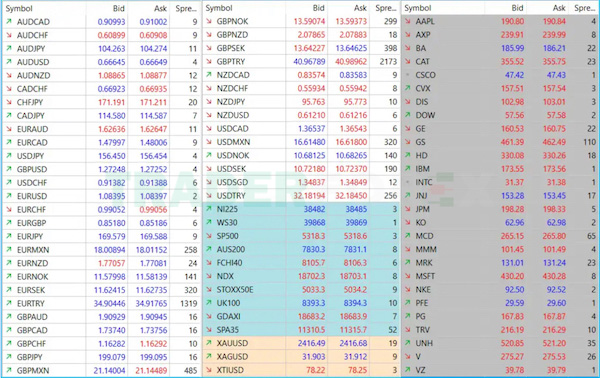600x378 pixels.
Task: Select the WS30 index symbol
Action: 227,222
